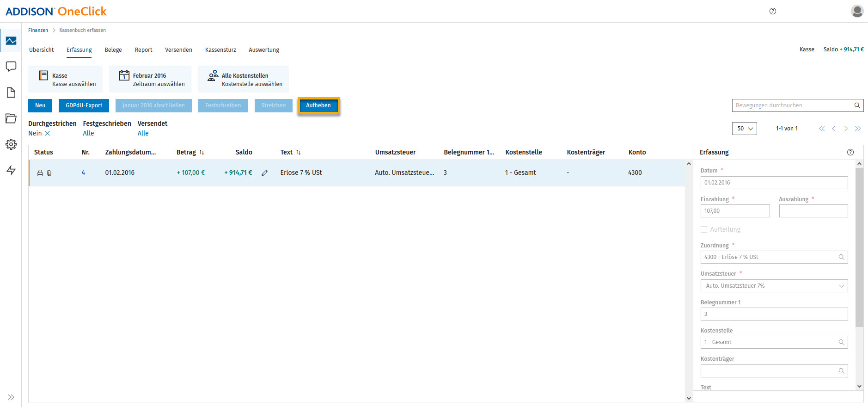
Task: Click the Neu button
Action: [40, 105]
